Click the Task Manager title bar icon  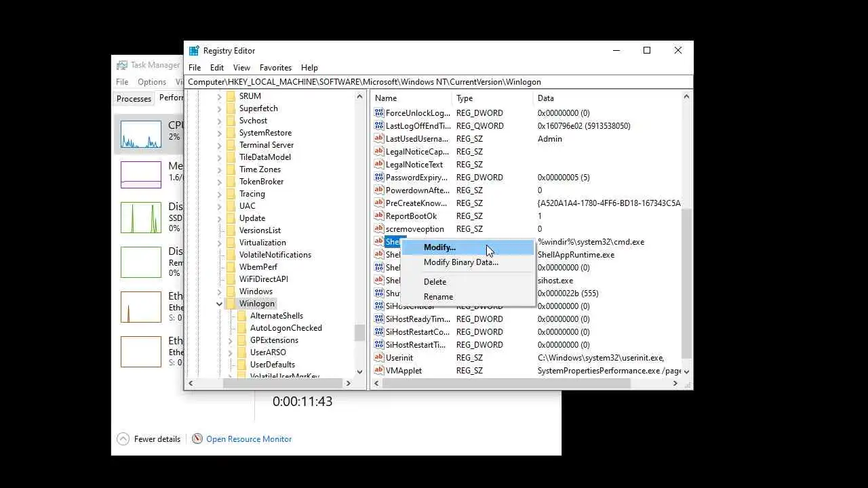click(122, 65)
